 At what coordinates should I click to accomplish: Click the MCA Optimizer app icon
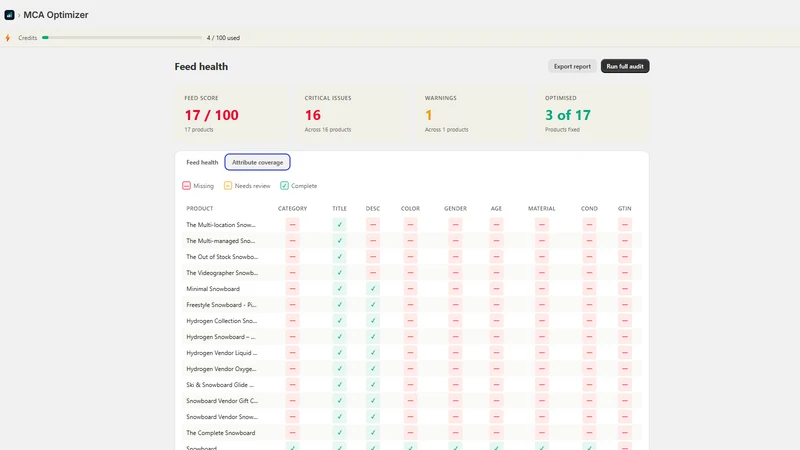[x=9, y=15]
